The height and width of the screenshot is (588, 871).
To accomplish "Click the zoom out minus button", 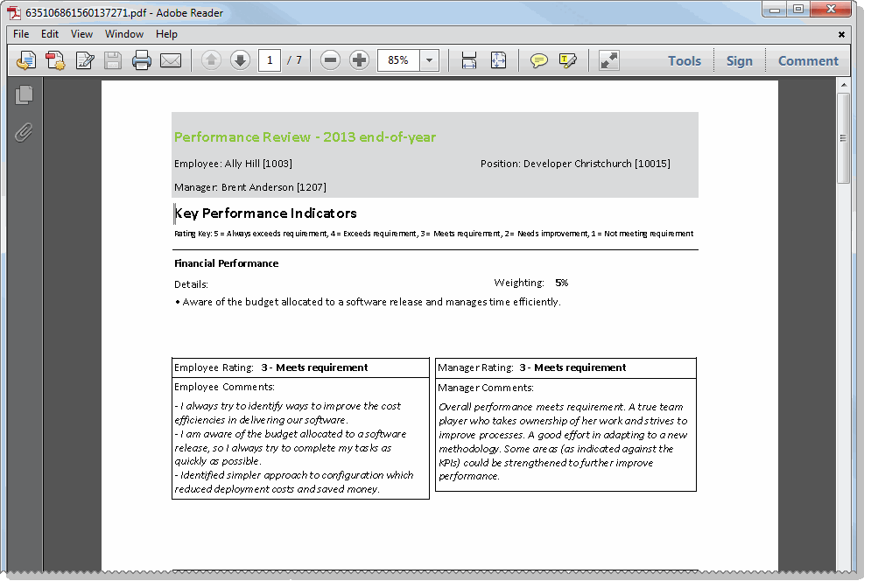I will pos(330,60).
